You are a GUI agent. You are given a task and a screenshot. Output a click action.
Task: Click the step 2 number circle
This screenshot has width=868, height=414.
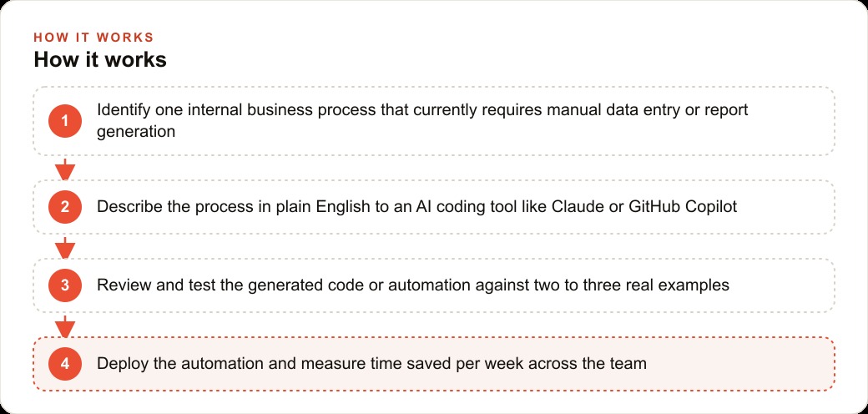click(65, 207)
